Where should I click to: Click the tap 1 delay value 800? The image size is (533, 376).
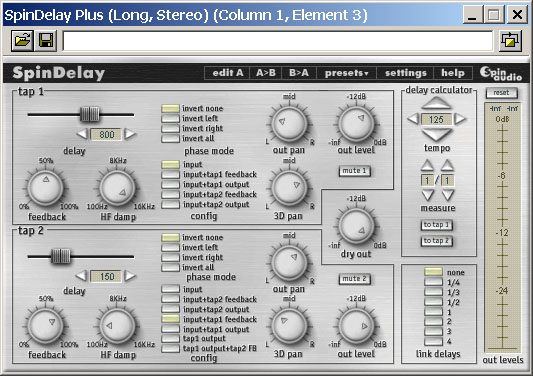coord(106,135)
